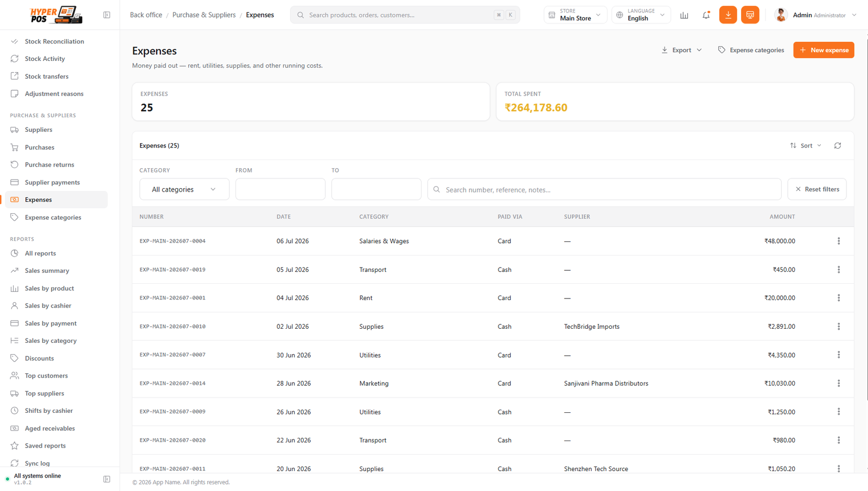Click supplier TechBridge Imports cell

[x=592, y=327]
